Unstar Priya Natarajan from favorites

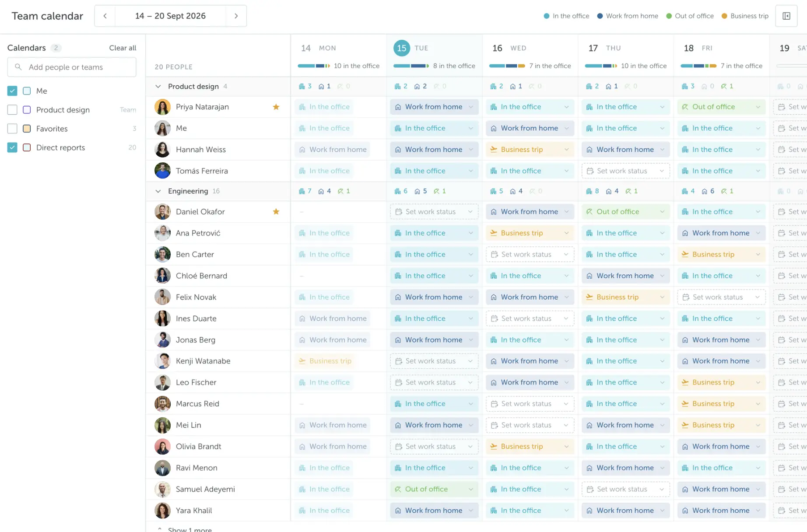click(276, 107)
